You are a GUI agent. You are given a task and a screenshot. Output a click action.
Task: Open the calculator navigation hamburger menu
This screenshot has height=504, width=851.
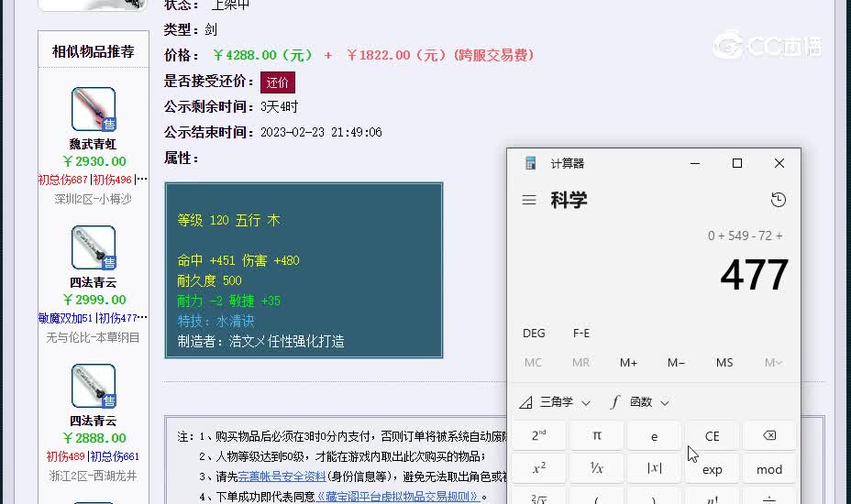point(528,200)
